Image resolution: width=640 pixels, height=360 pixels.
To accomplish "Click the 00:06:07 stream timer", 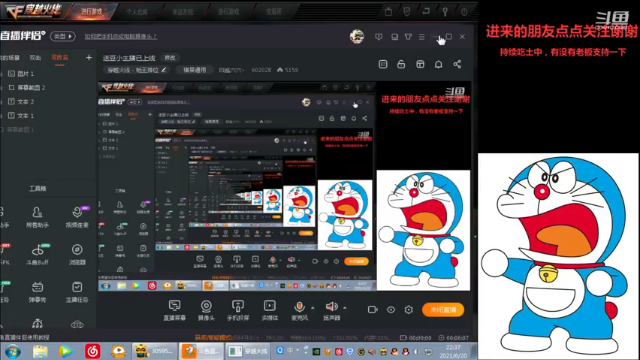I will (453, 338).
